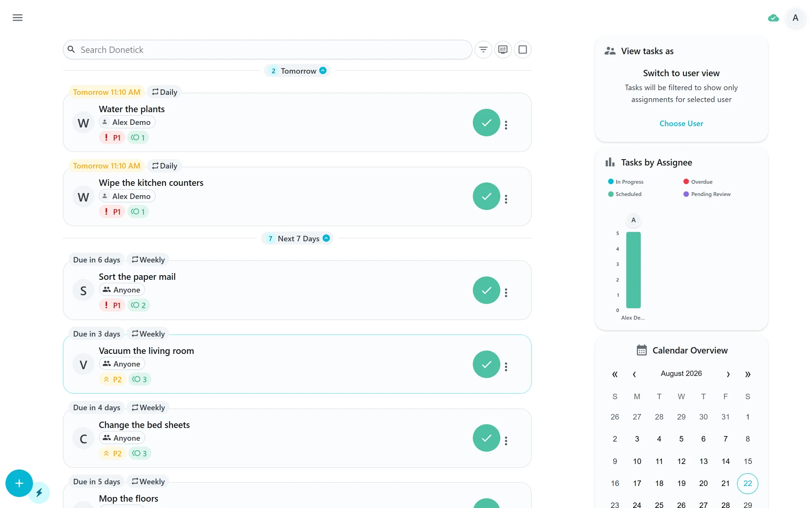Complete Vacuum the living room task
The height and width of the screenshot is (508, 812).
(x=486, y=364)
